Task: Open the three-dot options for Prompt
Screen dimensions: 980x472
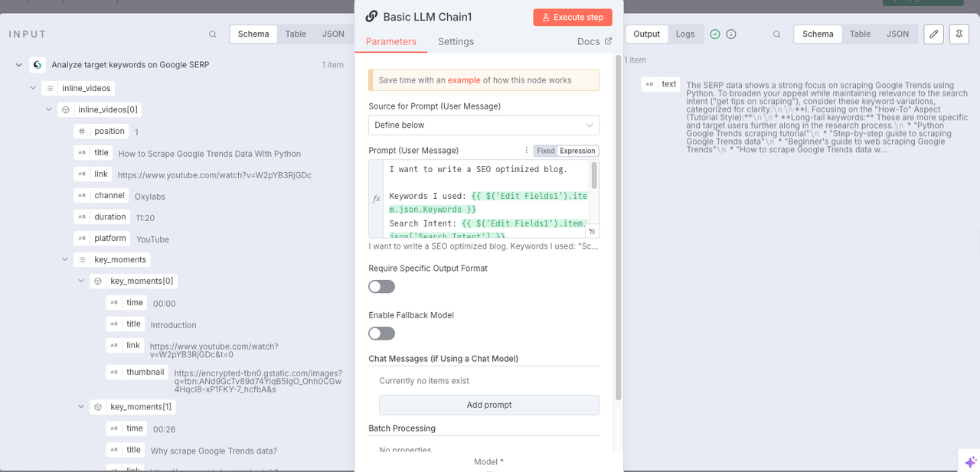Action: [x=526, y=151]
